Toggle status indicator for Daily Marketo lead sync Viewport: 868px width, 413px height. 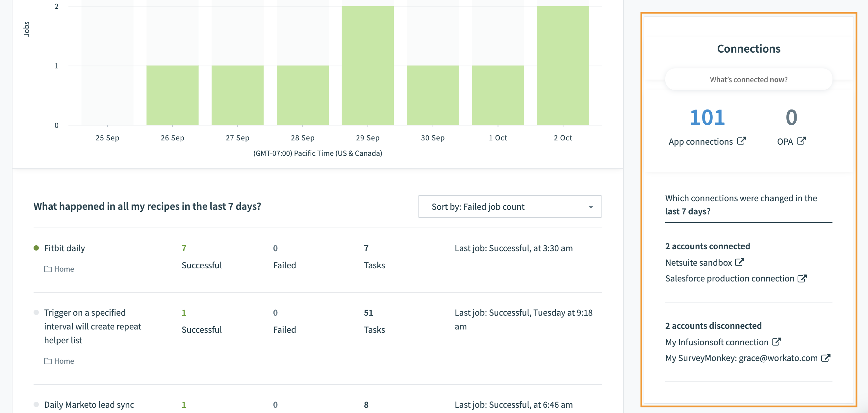pyautogui.click(x=36, y=404)
